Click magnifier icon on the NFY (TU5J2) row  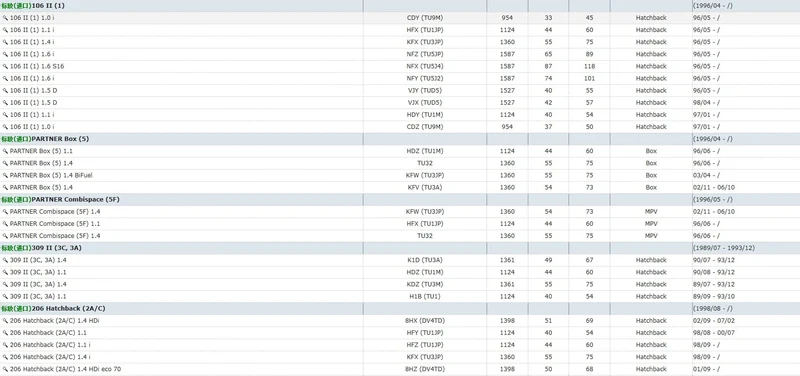click(x=5, y=79)
